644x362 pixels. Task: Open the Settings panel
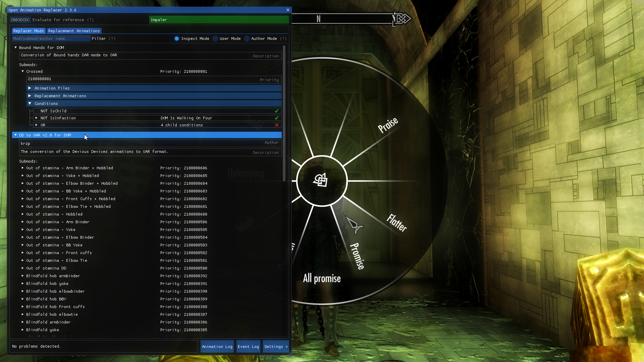pyautogui.click(x=276, y=347)
